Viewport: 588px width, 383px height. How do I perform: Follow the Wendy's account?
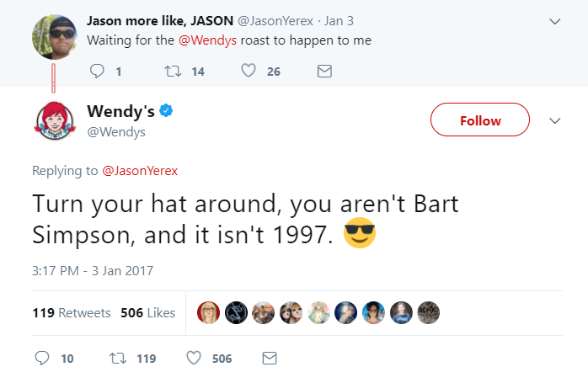pos(480,120)
